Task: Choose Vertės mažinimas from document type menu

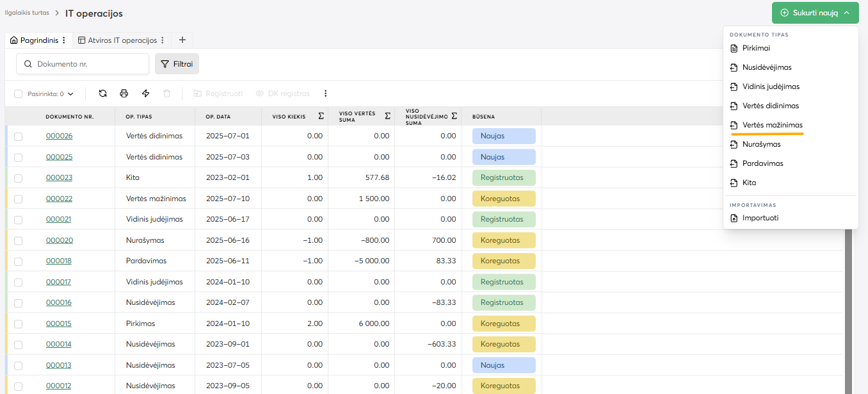Action: tap(772, 125)
